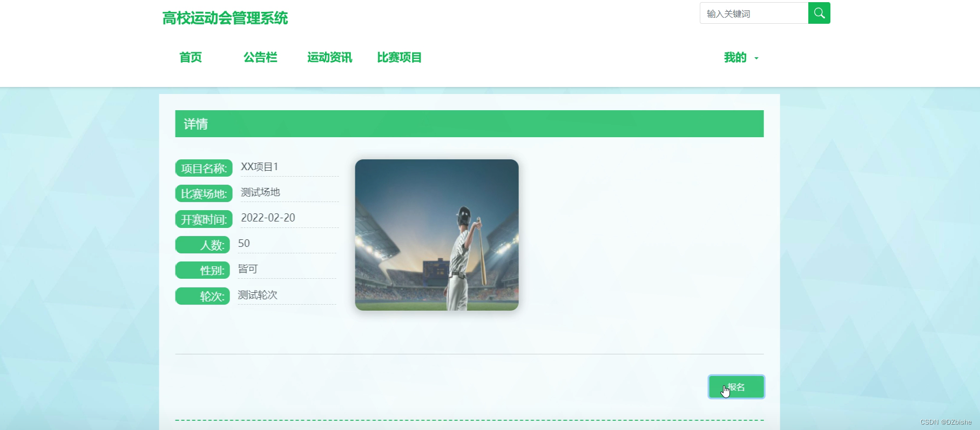Click the green search magnifier icon
Viewport: 980px width, 430px height.
pyautogui.click(x=819, y=13)
